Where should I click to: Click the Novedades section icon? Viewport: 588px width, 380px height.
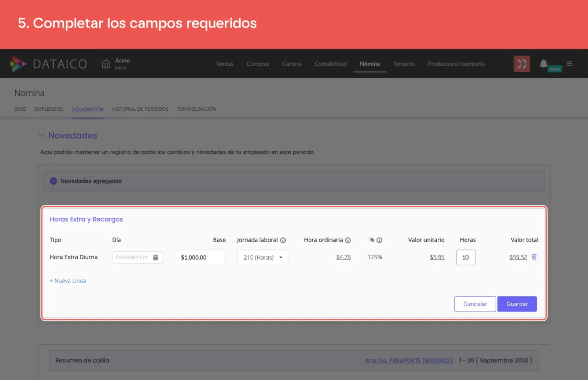coord(42,136)
